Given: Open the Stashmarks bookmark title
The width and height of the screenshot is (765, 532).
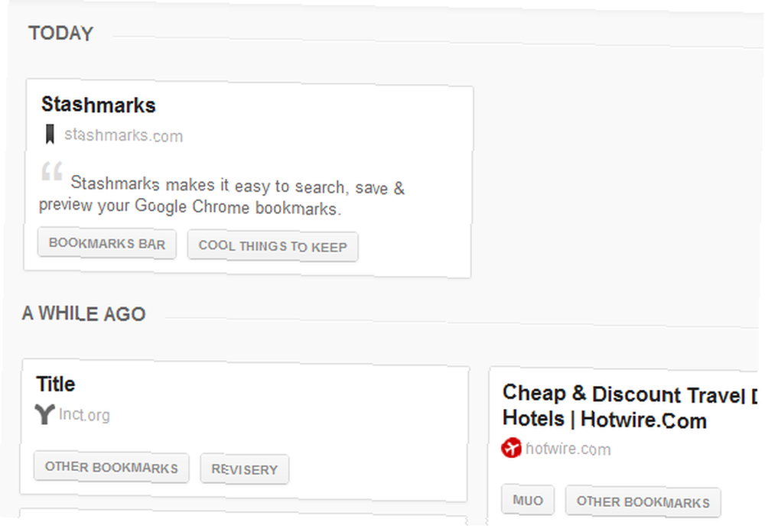Looking at the screenshot, I should click(99, 105).
